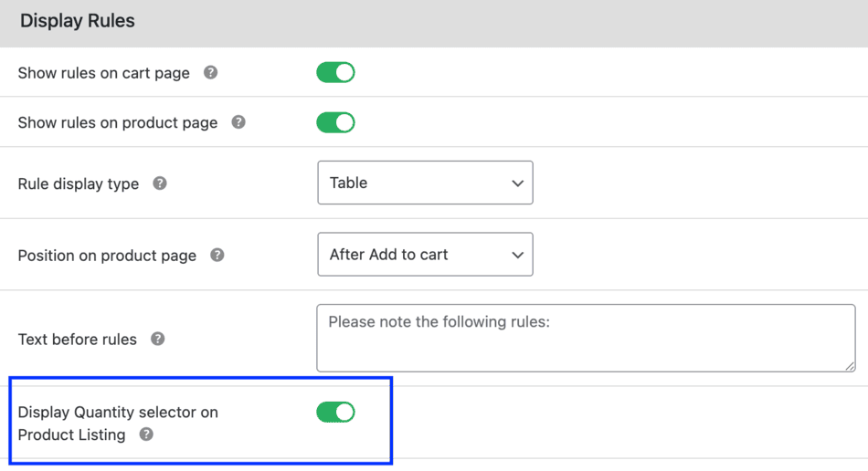Toggle Display Quantity selector on Product Listing
This screenshot has width=868, height=471.
tap(335, 413)
